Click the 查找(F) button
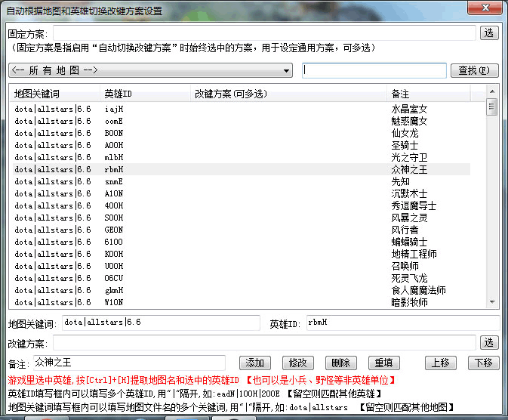 point(474,70)
